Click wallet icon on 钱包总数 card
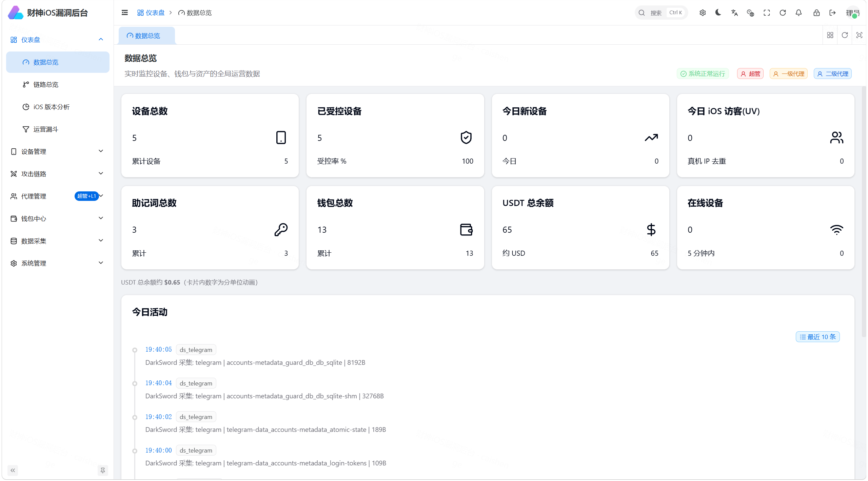The height and width of the screenshot is (481, 868). coord(466,229)
